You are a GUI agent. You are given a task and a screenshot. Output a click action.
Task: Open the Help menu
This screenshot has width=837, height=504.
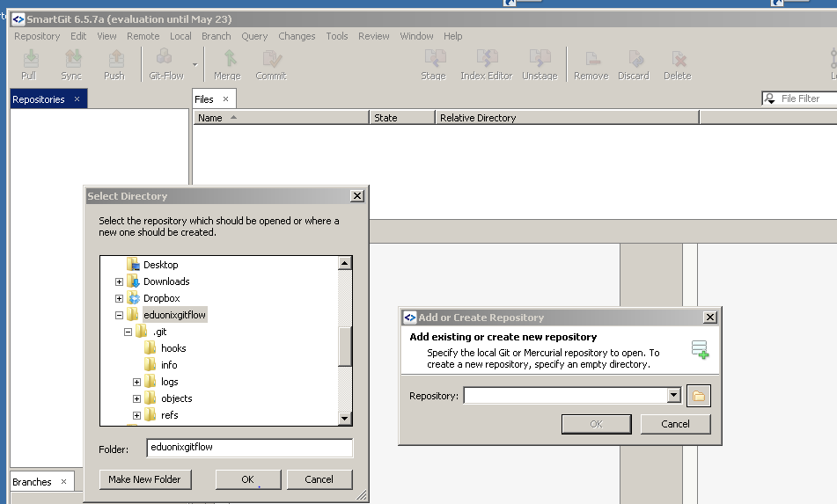tap(452, 36)
